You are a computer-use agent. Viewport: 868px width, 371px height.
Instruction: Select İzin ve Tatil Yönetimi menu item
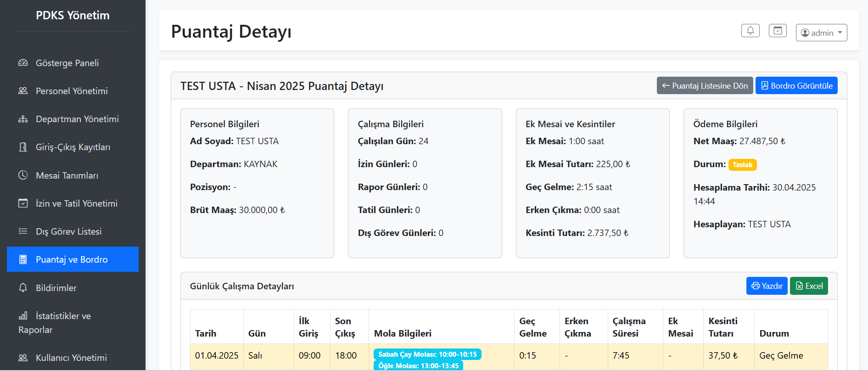click(x=76, y=203)
